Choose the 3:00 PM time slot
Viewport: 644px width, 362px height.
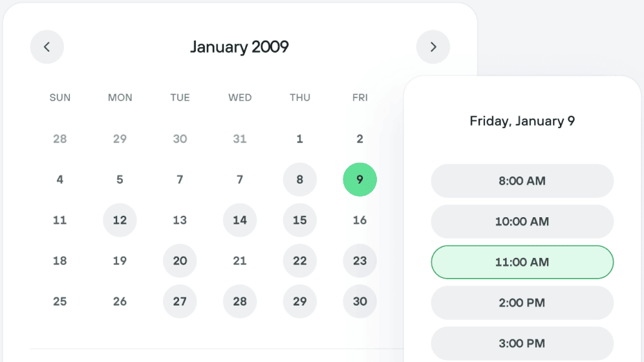click(x=522, y=343)
